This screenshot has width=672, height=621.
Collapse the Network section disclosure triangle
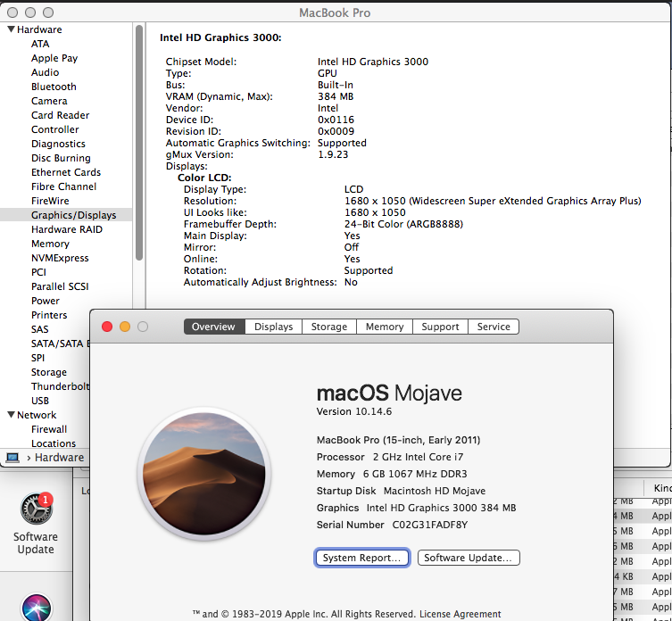[x=9, y=415]
